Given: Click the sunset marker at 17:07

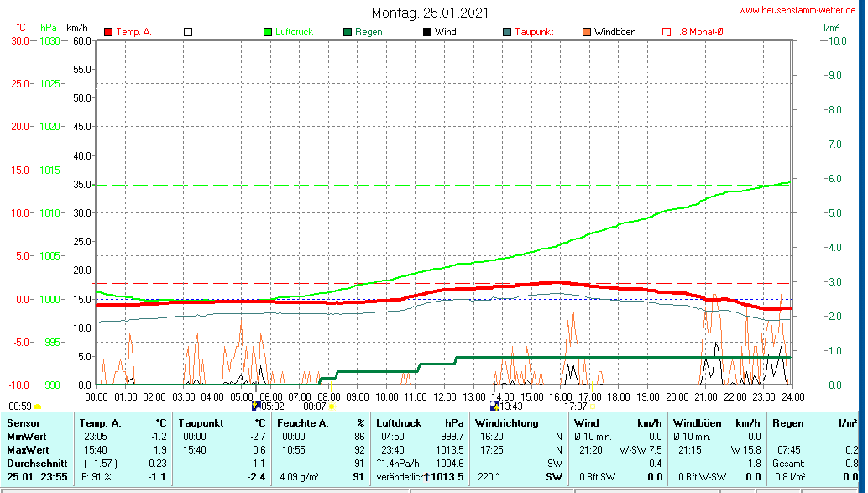Looking at the screenshot, I should (x=593, y=406).
